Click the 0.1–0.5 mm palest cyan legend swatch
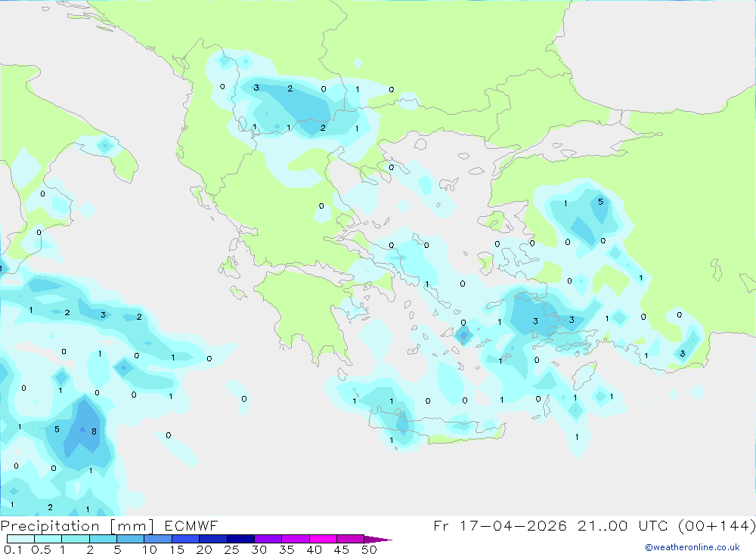The width and height of the screenshot is (756, 554). 20,539
